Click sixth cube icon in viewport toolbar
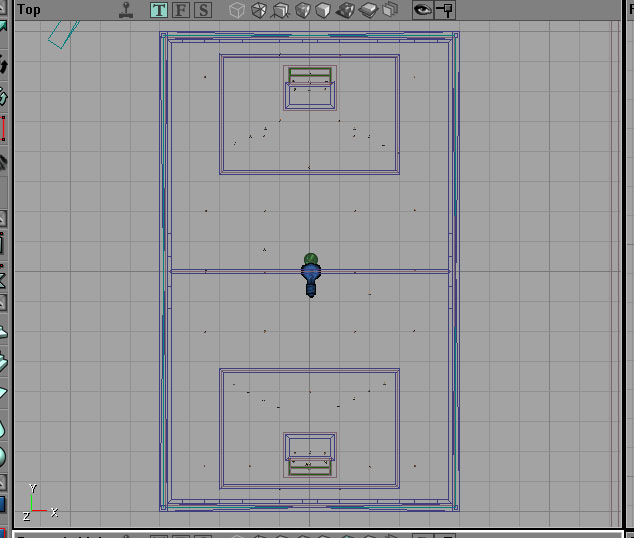Image resolution: width=634 pixels, height=538 pixels. tap(345, 11)
